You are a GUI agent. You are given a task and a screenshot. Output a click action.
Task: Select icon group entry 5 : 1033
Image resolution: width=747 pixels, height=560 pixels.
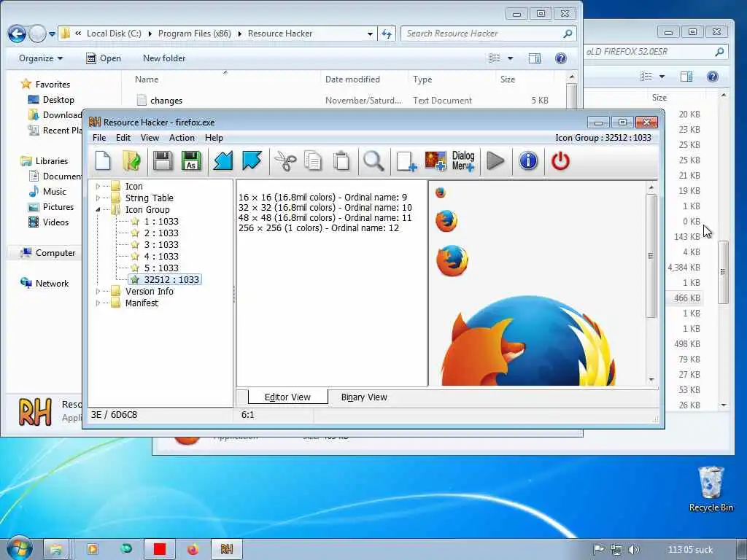161,268
